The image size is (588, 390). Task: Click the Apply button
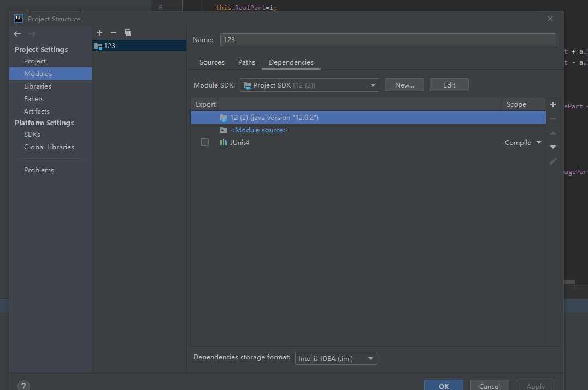click(535, 386)
